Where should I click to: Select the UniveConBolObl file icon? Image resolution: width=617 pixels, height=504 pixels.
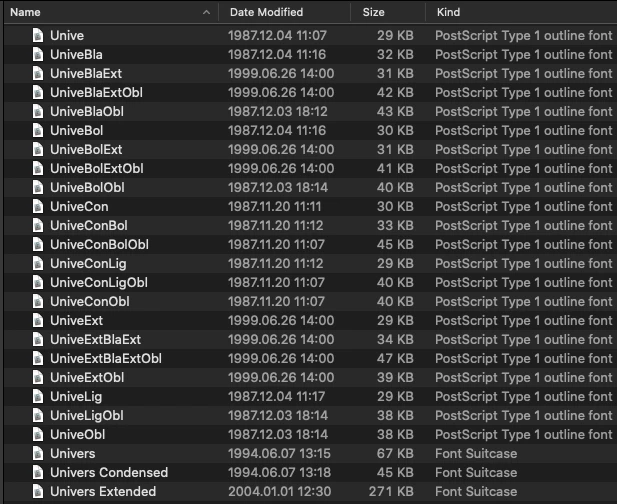(38, 244)
